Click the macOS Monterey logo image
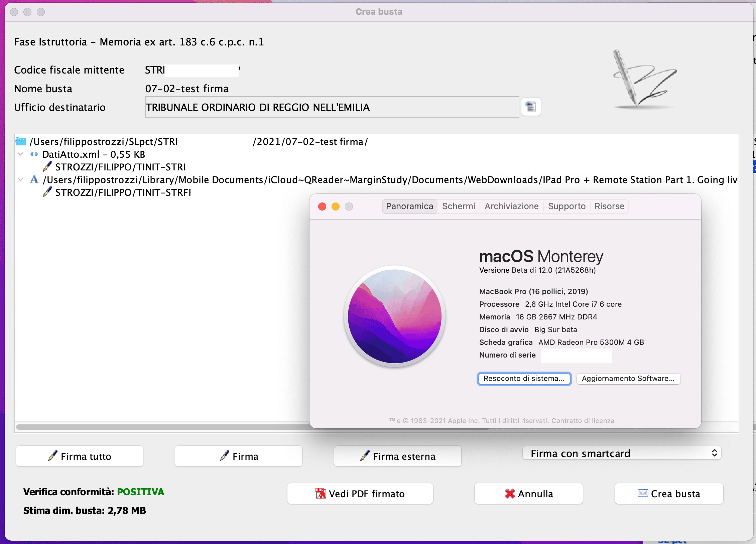 (x=395, y=316)
